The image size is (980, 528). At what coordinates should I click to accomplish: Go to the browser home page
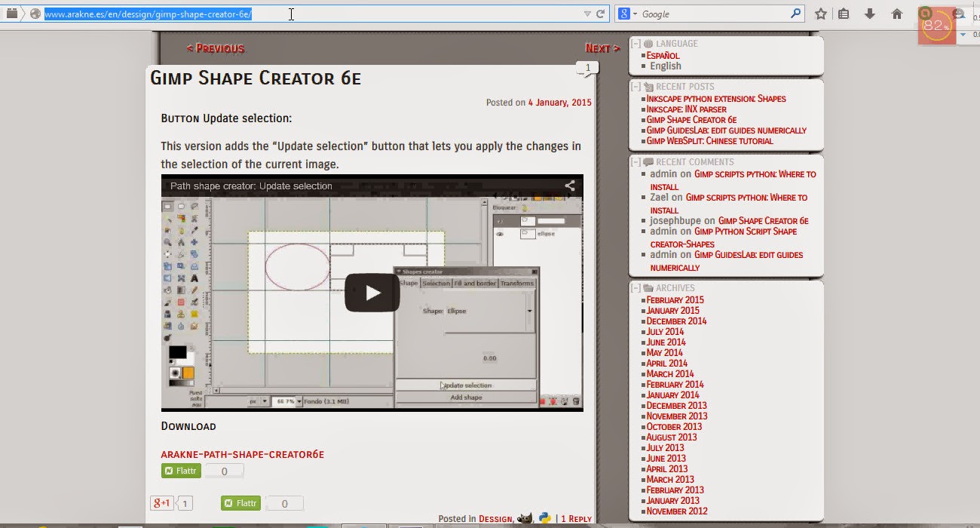pyautogui.click(x=896, y=13)
